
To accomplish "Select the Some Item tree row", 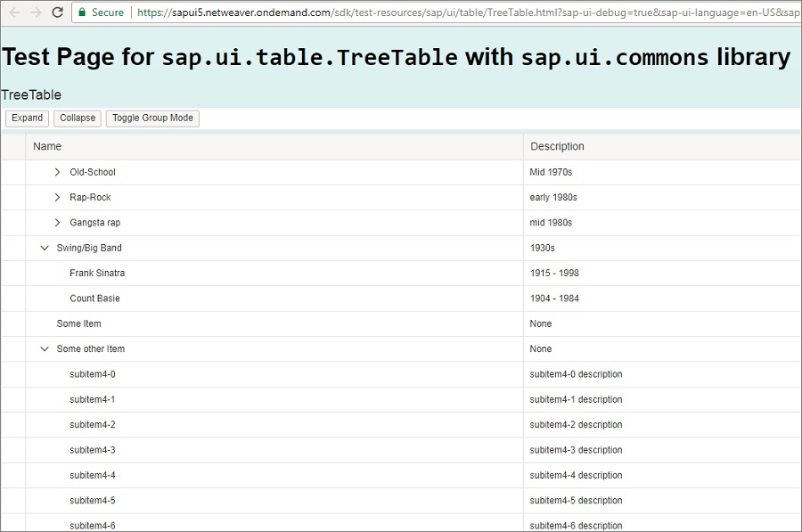I will pos(79,323).
